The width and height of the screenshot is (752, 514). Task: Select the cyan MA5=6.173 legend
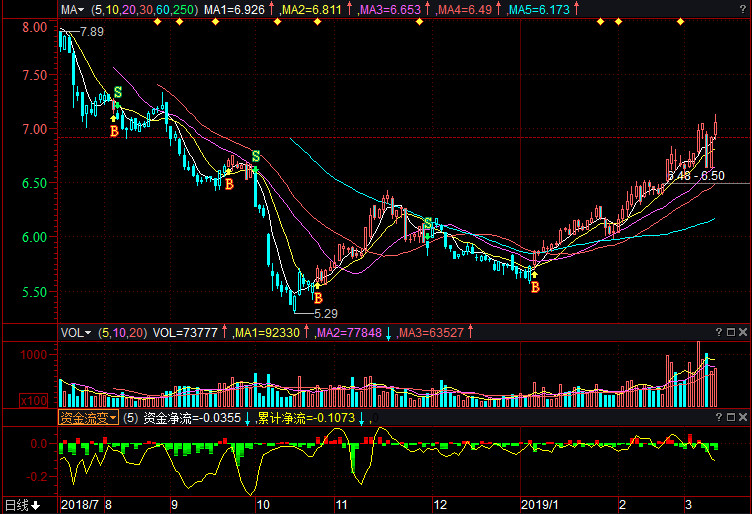pos(541,9)
